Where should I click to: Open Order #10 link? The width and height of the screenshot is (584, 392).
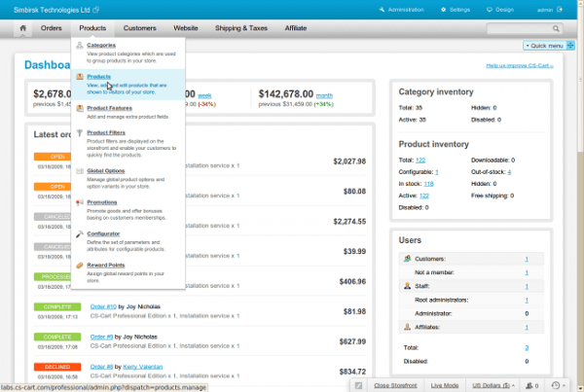[103, 306]
